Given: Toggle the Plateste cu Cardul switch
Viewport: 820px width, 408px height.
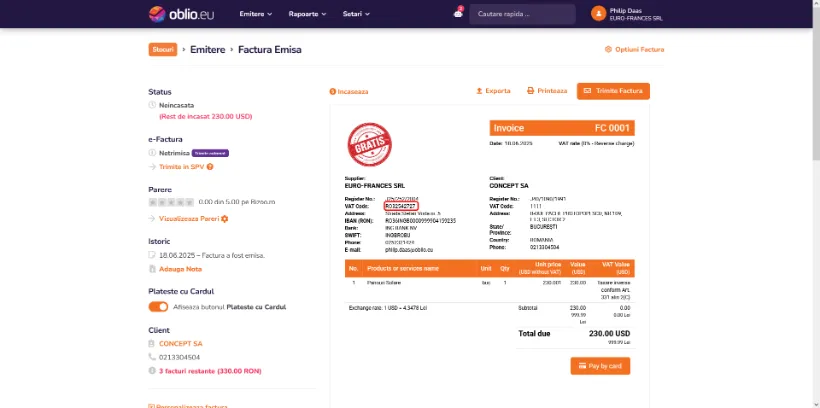Looking at the screenshot, I should 158,307.
